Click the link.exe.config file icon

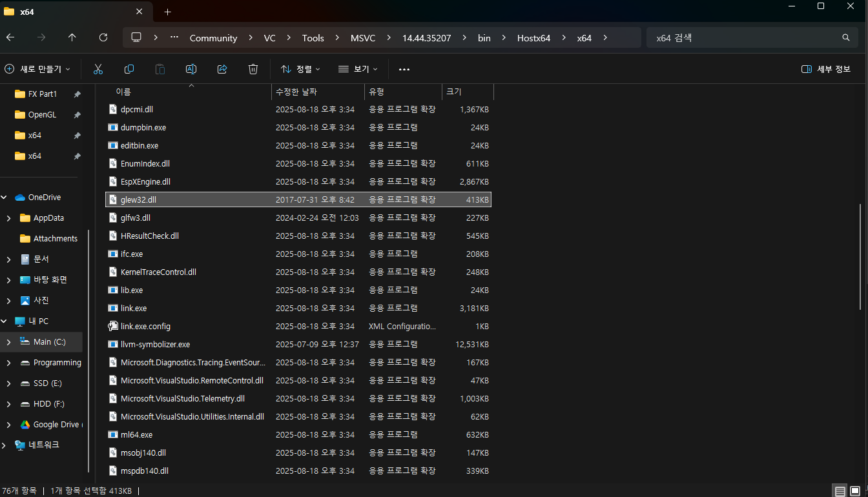tap(113, 327)
